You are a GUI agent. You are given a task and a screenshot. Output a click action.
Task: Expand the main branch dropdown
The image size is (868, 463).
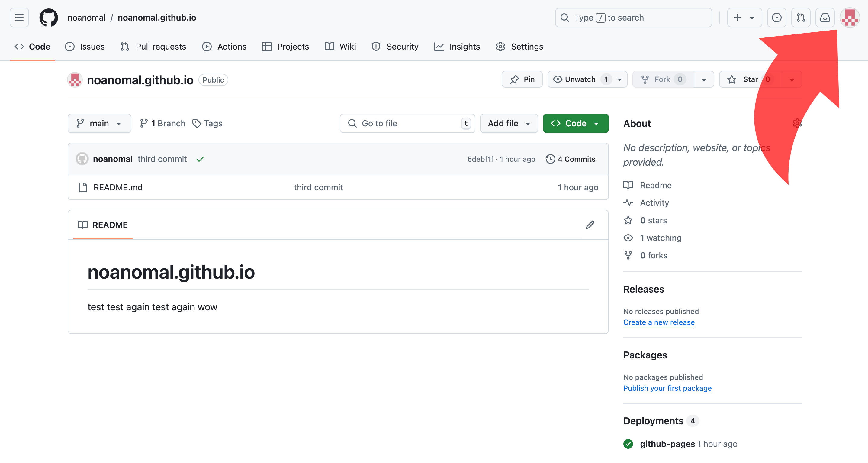pyautogui.click(x=99, y=123)
